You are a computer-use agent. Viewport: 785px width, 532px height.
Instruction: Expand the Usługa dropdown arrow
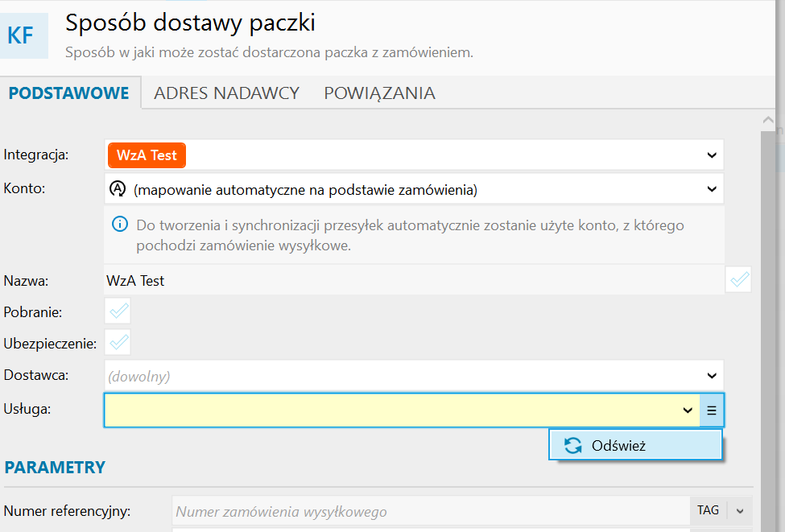click(x=687, y=410)
